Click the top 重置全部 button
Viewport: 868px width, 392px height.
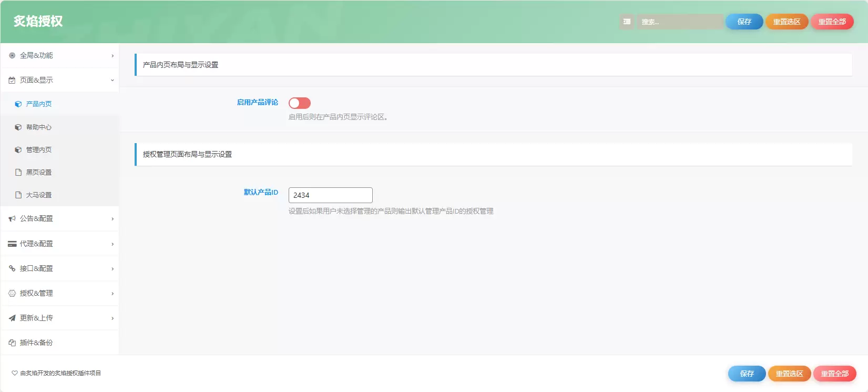pos(832,22)
